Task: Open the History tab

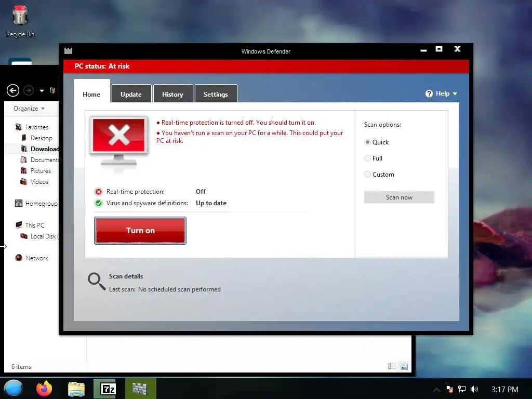Action: point(172,94)
